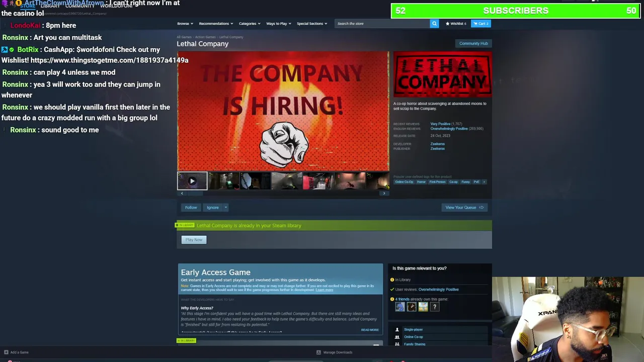Expand description with READ MORE
Viewport: 644px width, 362px height.
370,330
